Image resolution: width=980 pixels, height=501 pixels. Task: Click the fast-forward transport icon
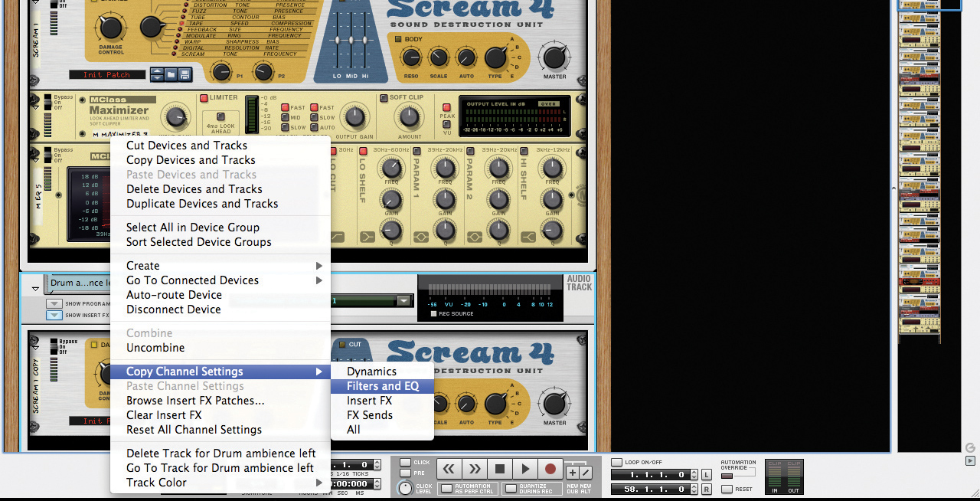tap(474, 468)
